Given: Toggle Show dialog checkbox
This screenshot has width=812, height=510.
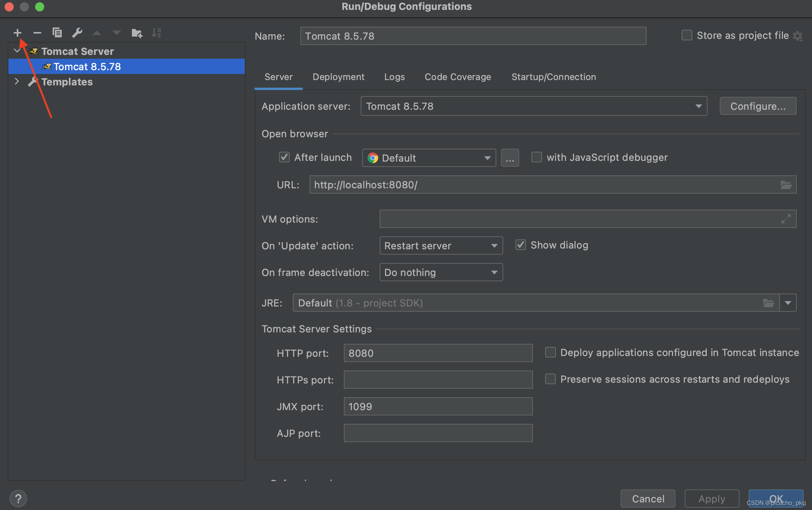Looking at the screenshot, I should (520, 245).
